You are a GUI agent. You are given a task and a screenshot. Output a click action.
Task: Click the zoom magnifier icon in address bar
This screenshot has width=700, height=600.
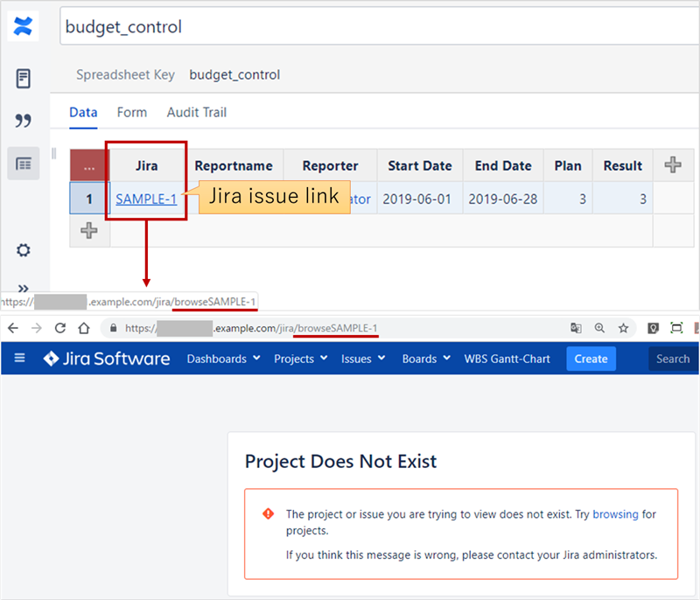(x=599, y=328)
